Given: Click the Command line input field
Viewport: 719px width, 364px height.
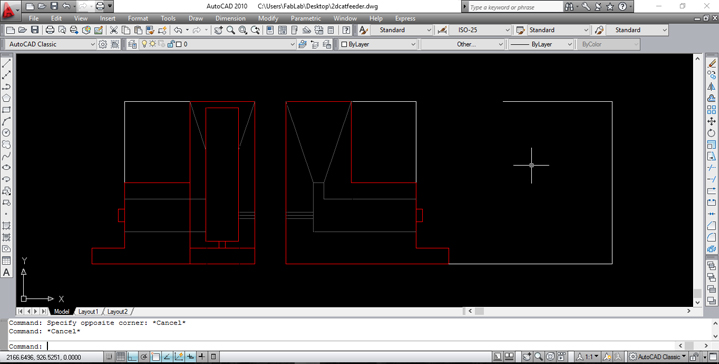Looking at the screenshot, I should click(342, 346).
